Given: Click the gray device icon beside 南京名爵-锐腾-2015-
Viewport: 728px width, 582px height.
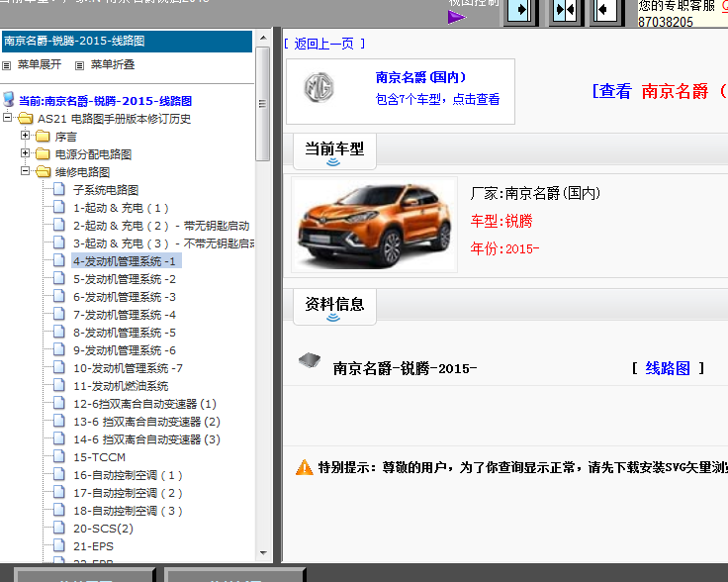Looking at the screenshot, I should pyautogui.click(x=310, y=360).
